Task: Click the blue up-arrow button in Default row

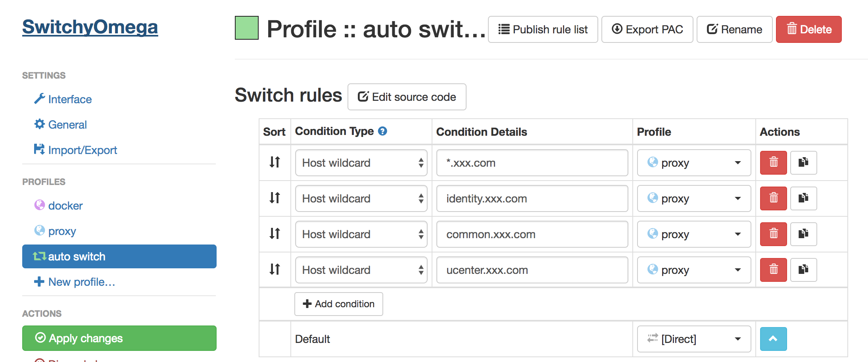Action: (x=773, y=339)
